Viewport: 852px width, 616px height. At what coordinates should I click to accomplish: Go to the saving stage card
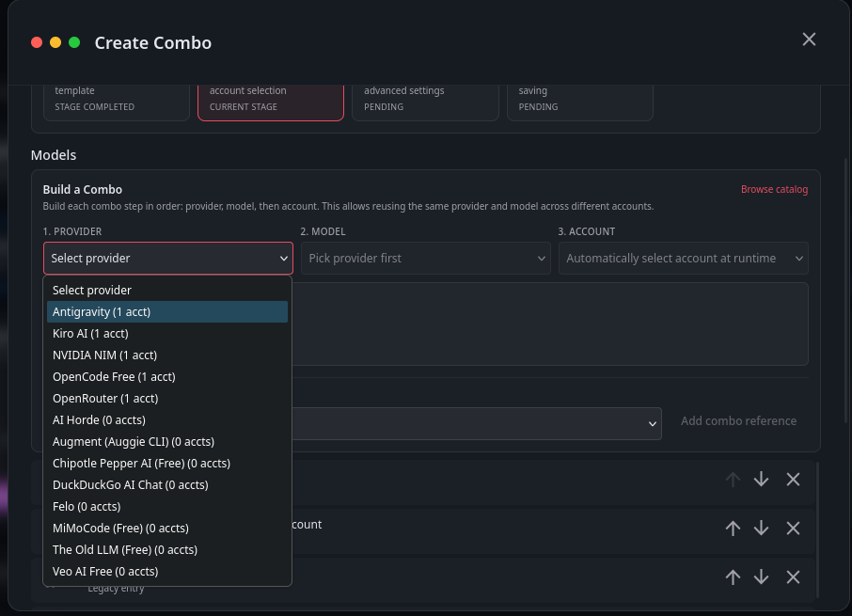(580, 103)
